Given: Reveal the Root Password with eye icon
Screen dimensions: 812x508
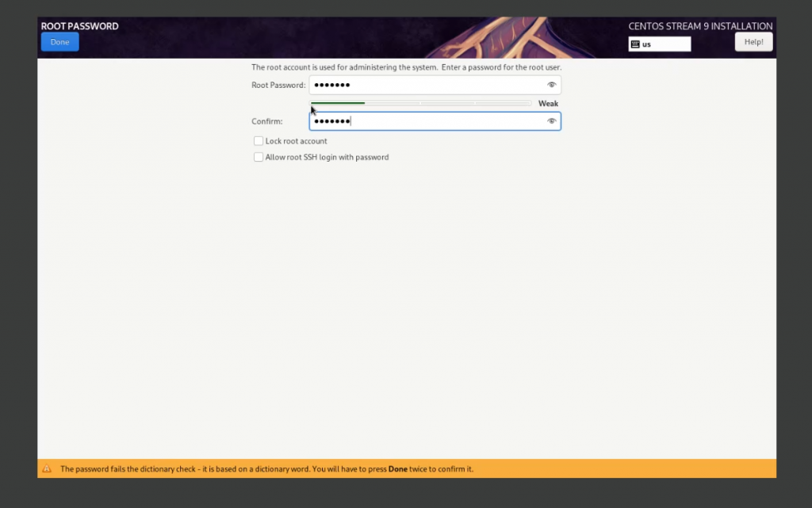Looking at the screenshot, I should tap(551, 85).
